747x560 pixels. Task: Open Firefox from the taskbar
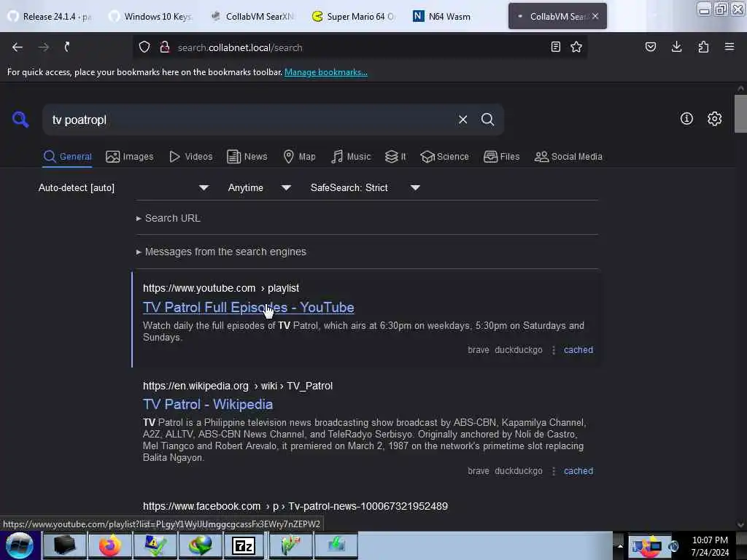pos(109,545)
